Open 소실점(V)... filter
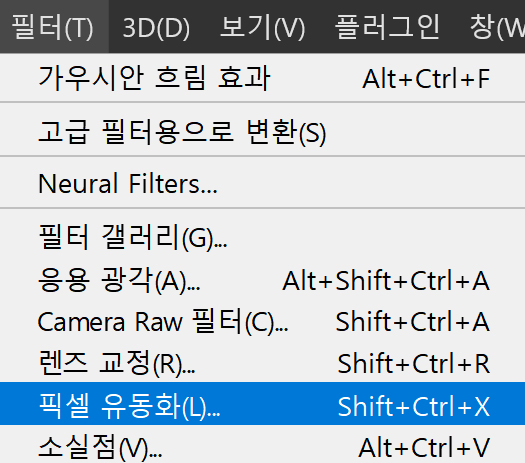Viewport: 525px width, 463px height. click(x=262, y=447)
